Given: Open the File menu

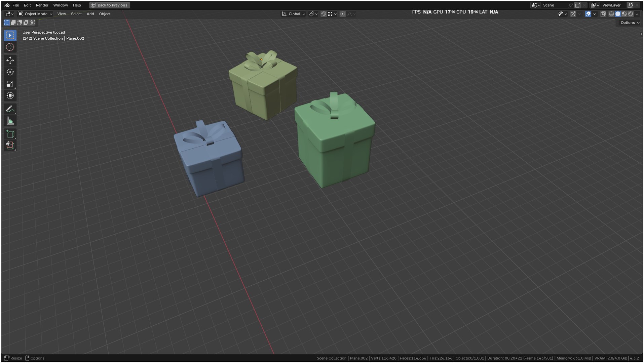Looking at the screenshot, I should (x=15, y=5).
